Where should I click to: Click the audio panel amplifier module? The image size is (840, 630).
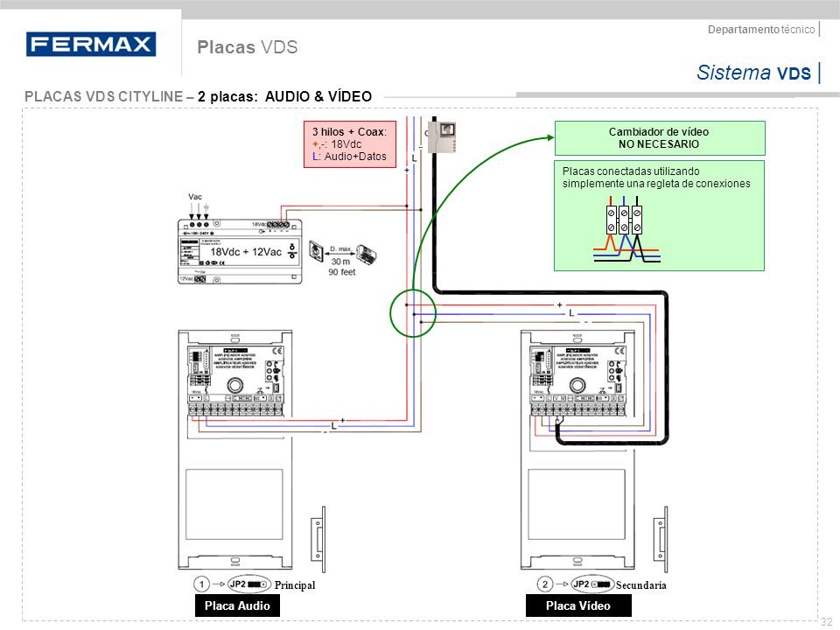pyautogui.click(x=235, y=381)
